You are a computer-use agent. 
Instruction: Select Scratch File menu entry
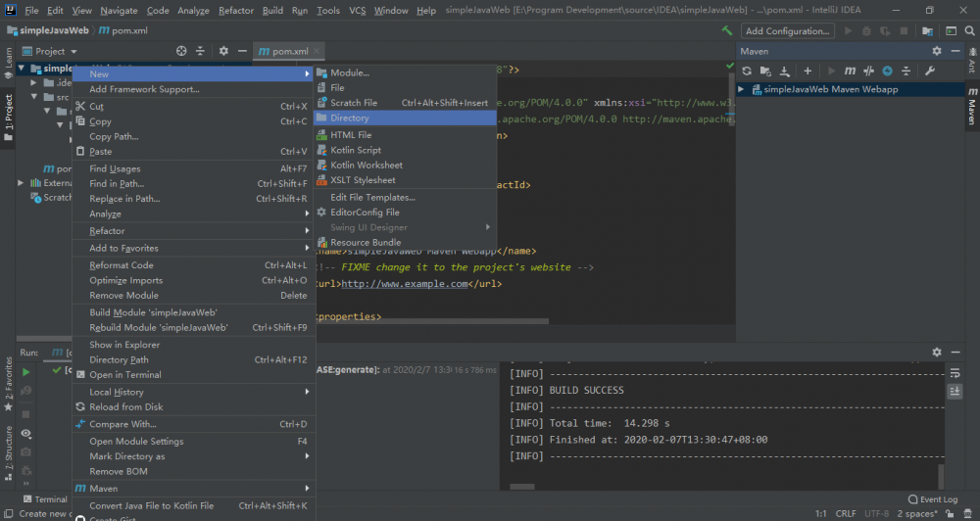tap(406, 103)
